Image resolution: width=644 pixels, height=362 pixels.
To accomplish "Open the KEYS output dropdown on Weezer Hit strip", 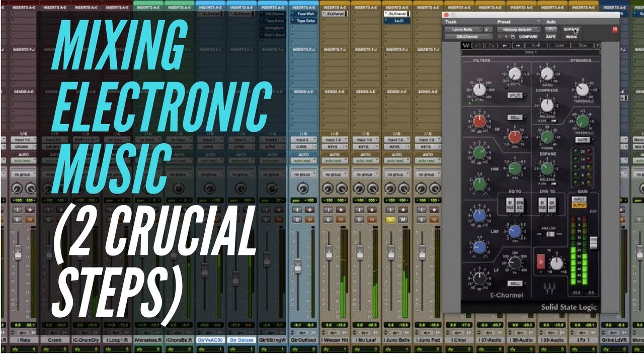I will click(x=335, y=147).
